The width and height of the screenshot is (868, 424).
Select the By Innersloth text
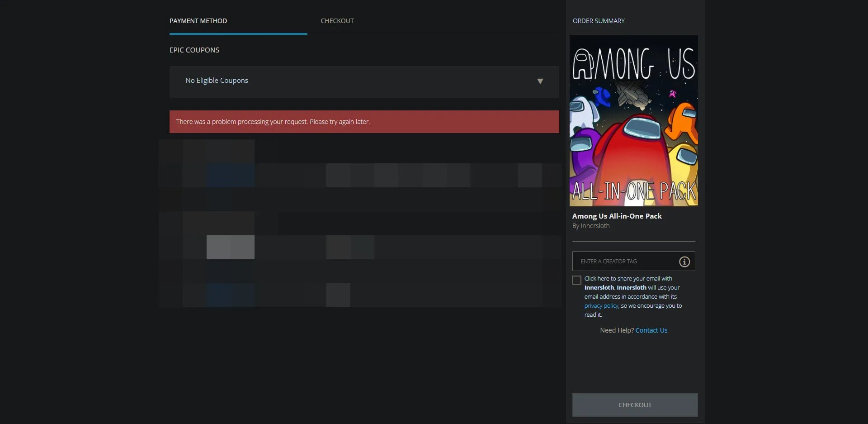click(591, 226)
